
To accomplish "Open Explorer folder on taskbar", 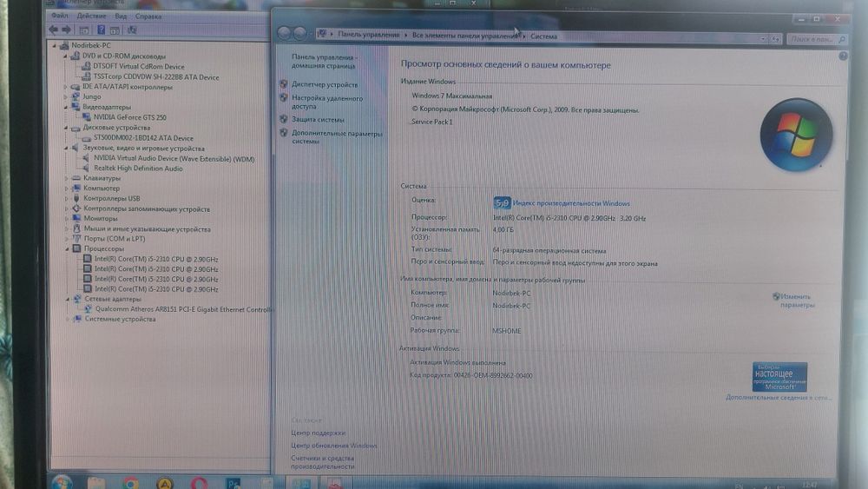I will click(x=95, y=483).
